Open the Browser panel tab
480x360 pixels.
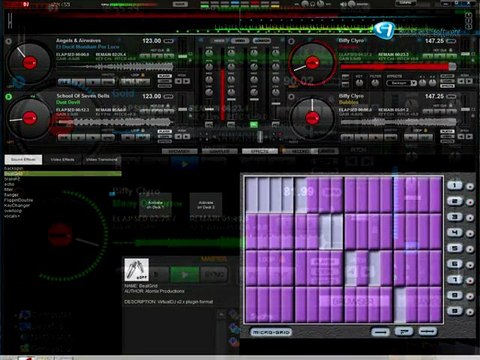click(180, 151)
